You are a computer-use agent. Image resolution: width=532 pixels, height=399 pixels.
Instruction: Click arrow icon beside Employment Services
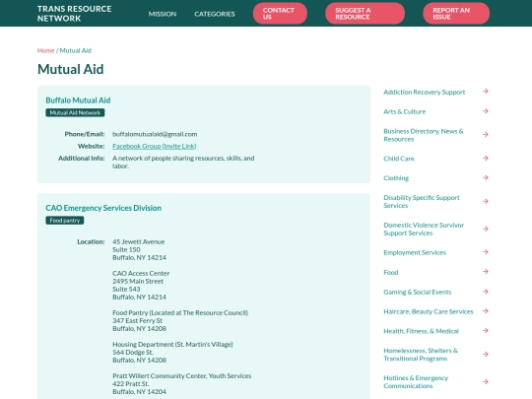tap(486, 252)
